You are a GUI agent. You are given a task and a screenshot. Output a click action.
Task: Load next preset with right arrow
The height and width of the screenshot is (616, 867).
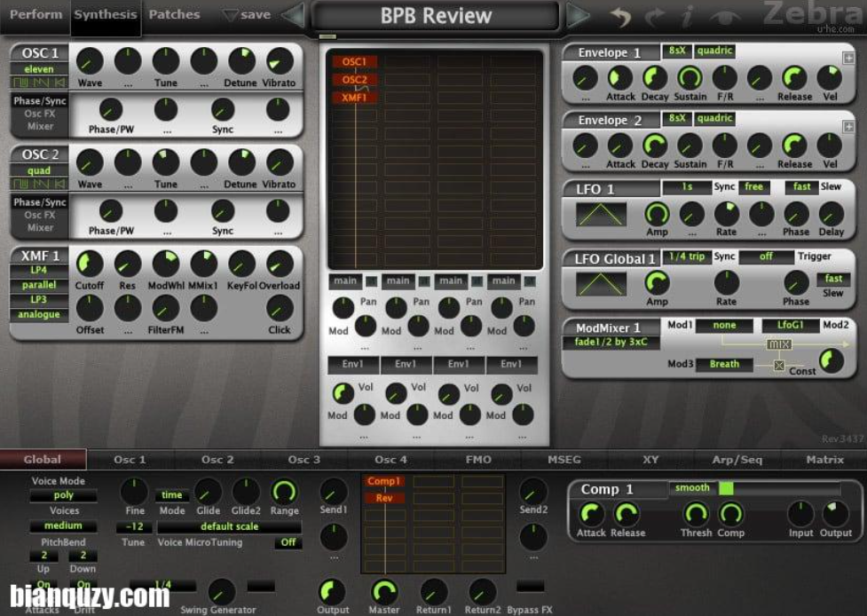pos(578,15)
